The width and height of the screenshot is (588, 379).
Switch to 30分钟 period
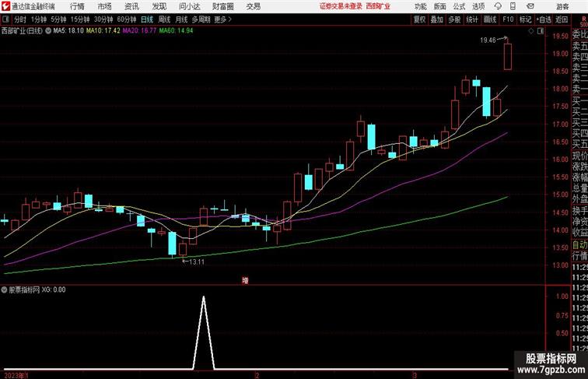click(103, 19)
